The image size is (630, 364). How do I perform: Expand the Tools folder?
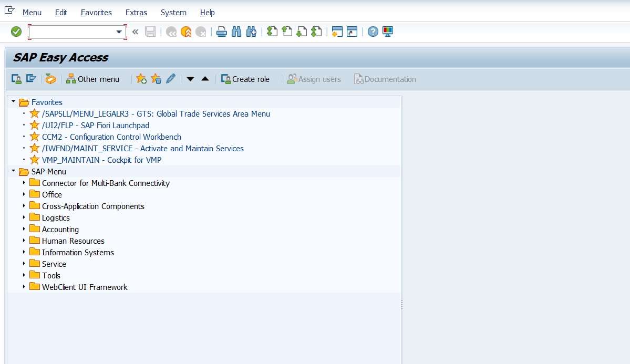[24, 275]
